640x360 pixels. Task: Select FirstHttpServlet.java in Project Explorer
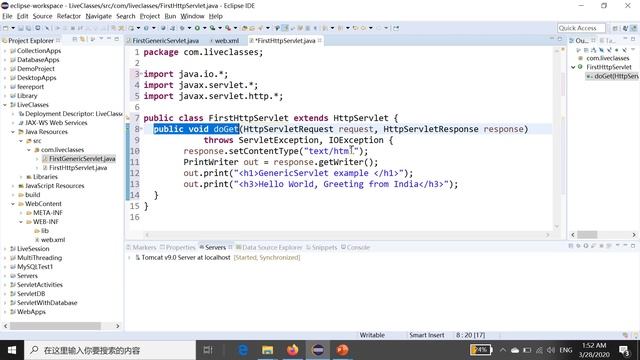tap(78, 168)
